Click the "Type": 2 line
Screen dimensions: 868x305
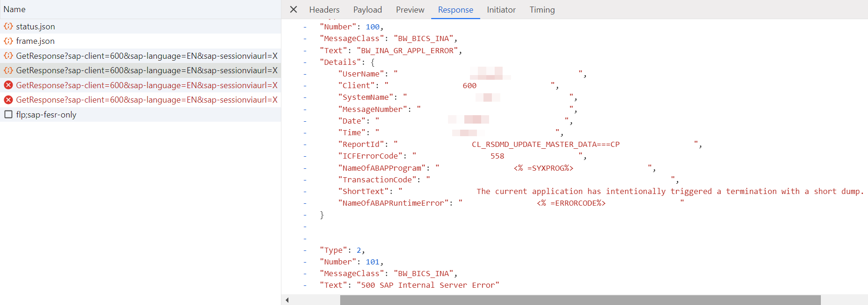[x=342, y=250]
